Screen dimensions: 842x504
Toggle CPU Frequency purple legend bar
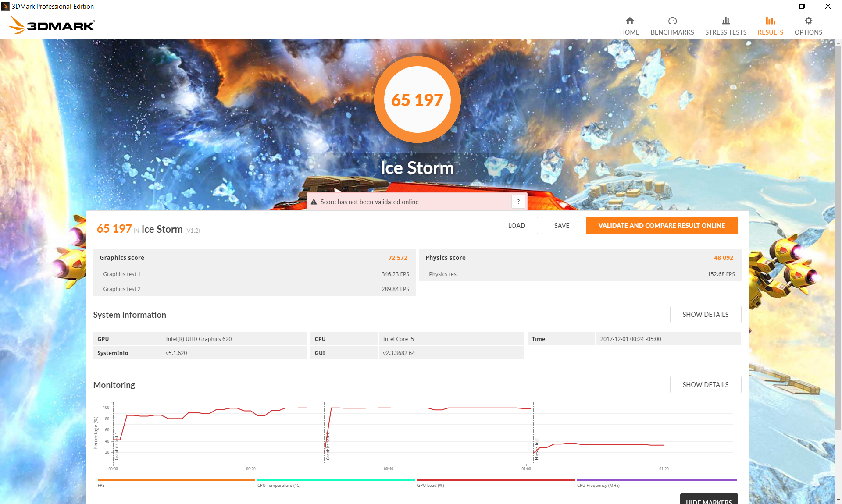click(x=656, y=480)
